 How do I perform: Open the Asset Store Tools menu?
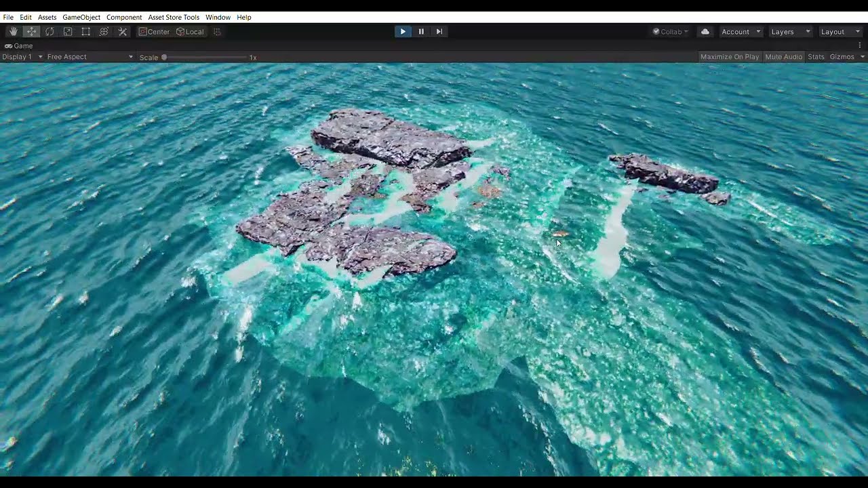pyautogui.click(x=174, y=17)
